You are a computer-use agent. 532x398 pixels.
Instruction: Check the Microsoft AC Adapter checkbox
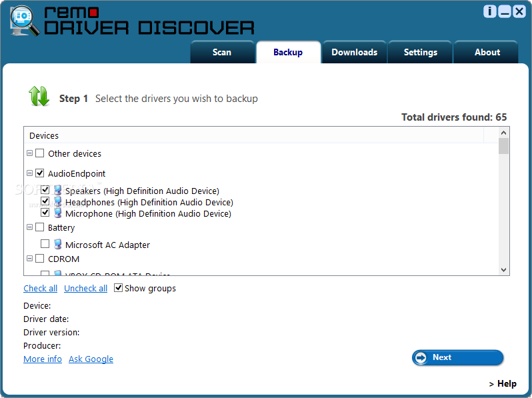[x=45, y=243]
